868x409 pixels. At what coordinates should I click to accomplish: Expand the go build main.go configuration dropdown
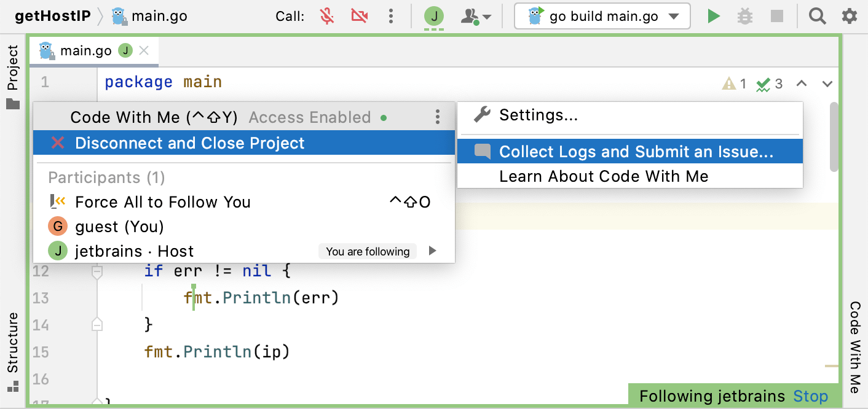click(x=674, y=17)
